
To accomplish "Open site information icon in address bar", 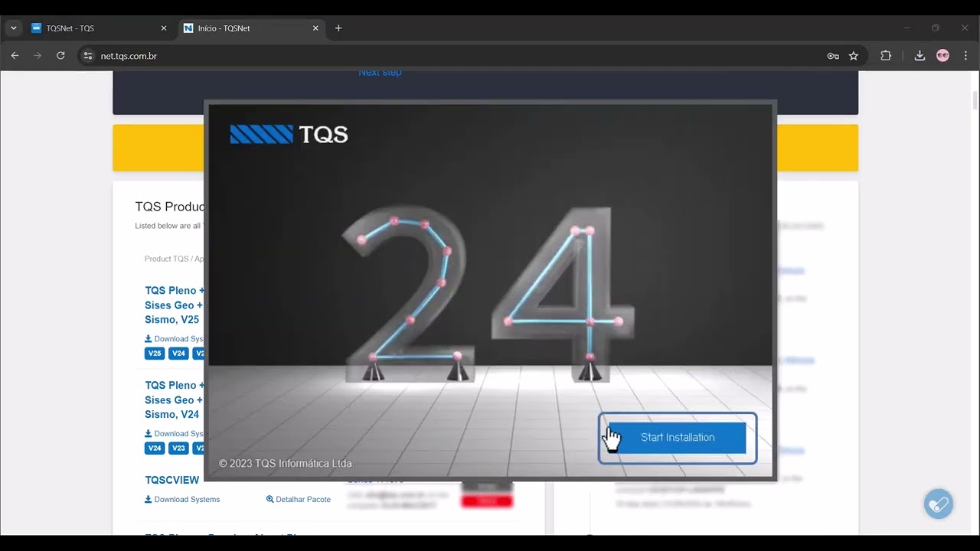I will point(88,56).
